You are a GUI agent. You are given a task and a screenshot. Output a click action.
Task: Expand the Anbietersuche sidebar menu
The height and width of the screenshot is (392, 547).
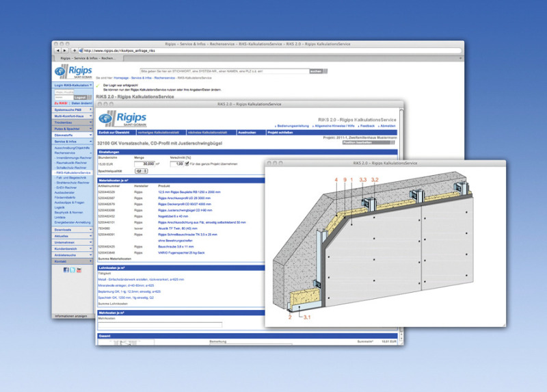[x=72, y=254]
